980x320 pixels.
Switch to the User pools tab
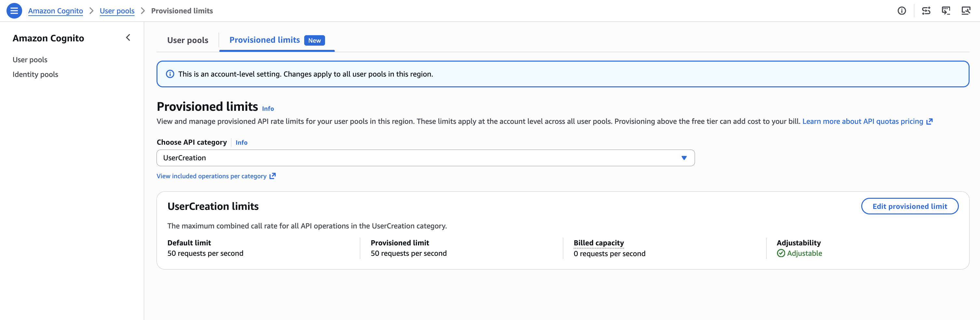187,40
